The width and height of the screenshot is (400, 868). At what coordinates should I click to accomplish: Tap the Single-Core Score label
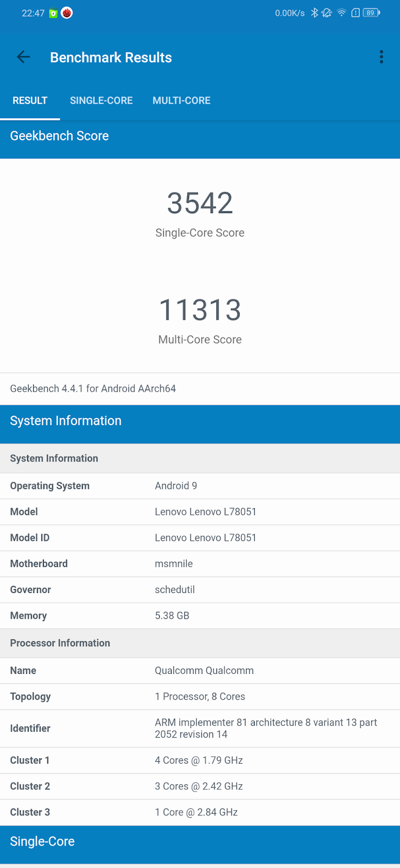(x=200, y=233)
